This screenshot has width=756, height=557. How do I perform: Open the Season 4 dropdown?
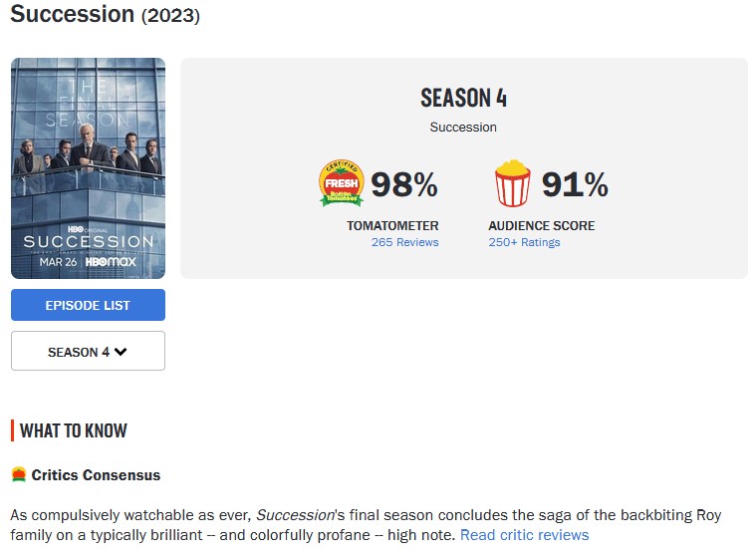(x=88, y=351)
